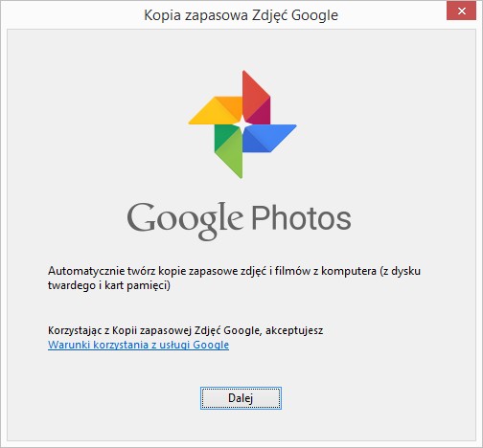This screenshot has width=483, height=448.
Task: Open the Warunki korzystania z usługi Google link
Action: pyautogui.click(x=138, y=345)
